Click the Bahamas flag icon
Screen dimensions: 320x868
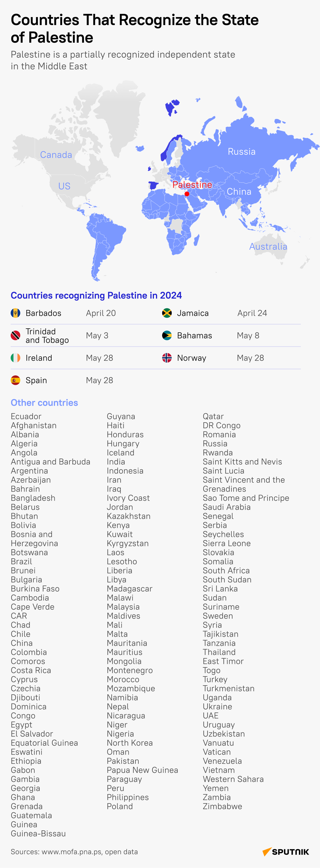click(x=167, y=336)
